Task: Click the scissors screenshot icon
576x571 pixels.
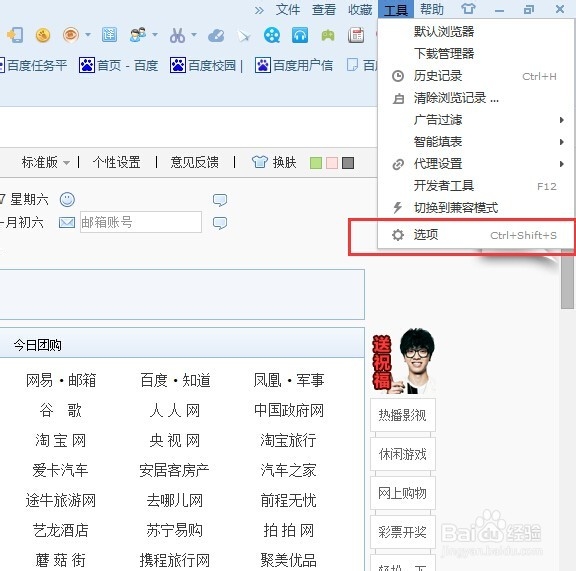Action: point(177,35)
